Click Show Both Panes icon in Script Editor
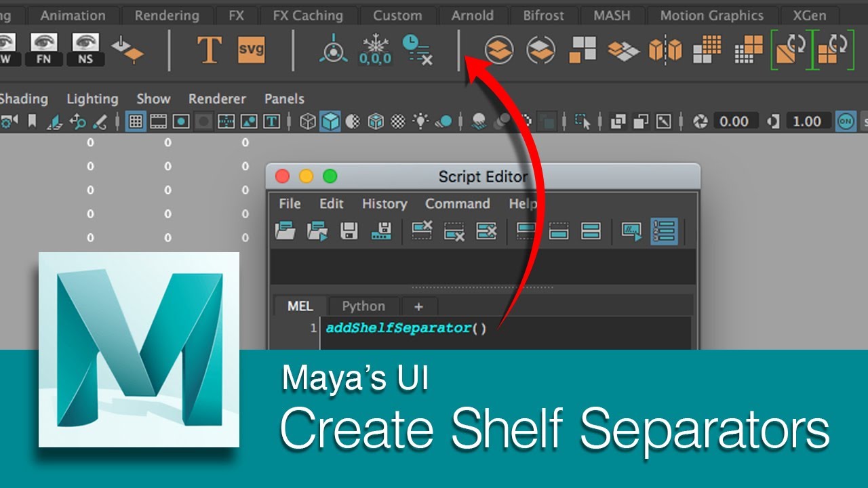Image resolution: width=868 pixels, height=488 pixels. pos(591,231)
